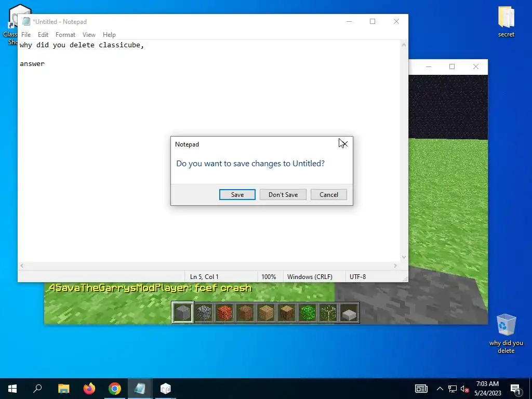Click the 100% zoom status entry
Viewport: 532px width, 399px height.
click(x=269, y=277)
